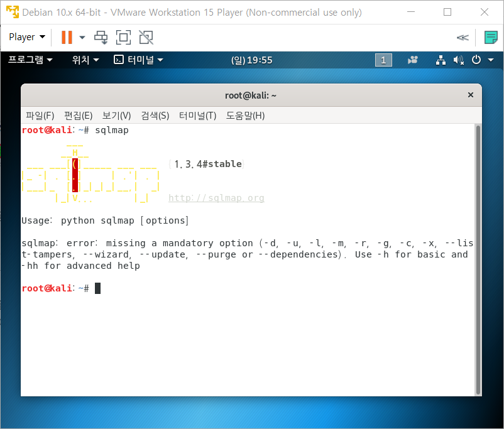This screenshot has width=504, height=429.
Task: Click the terminal cursor at the prompt
Action: point(97,288)
